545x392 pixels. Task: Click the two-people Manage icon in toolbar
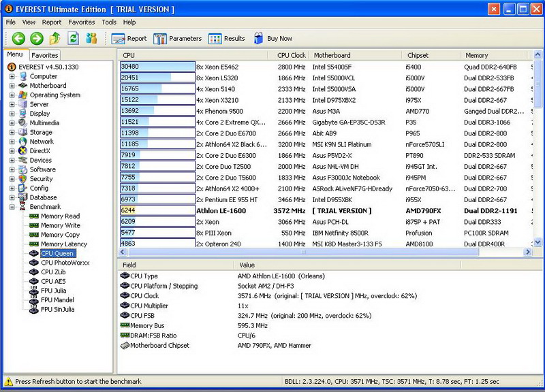(91, 38)
